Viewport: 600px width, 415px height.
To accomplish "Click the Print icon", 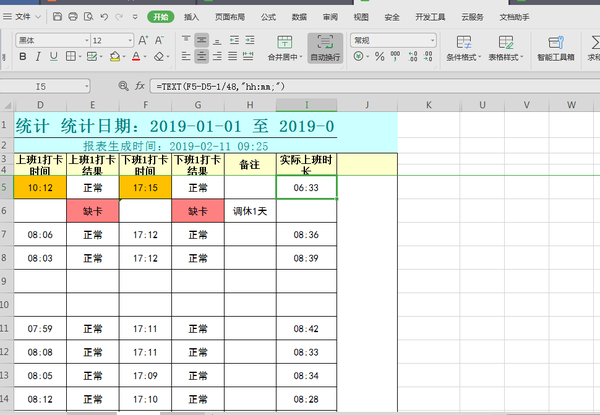I will coord(73,16).
